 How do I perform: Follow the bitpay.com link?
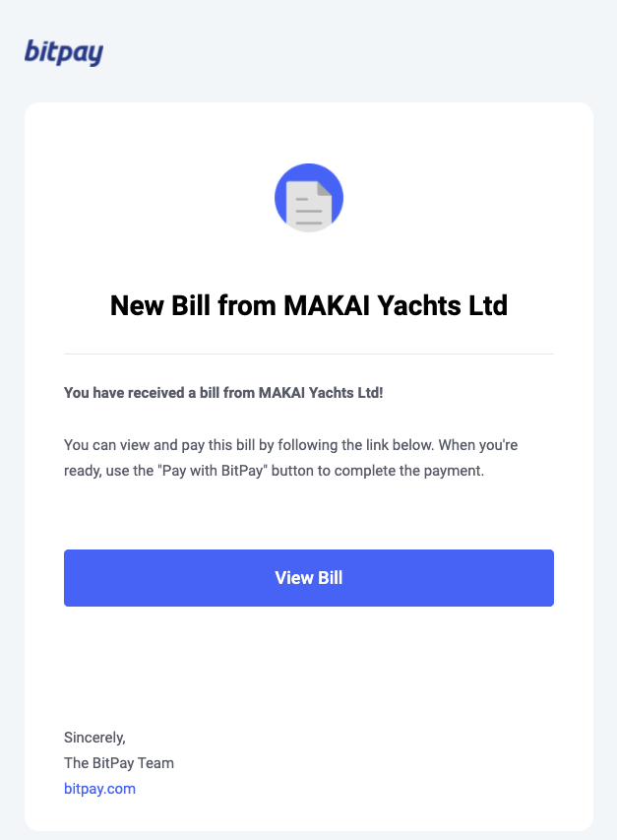[99, 789]
